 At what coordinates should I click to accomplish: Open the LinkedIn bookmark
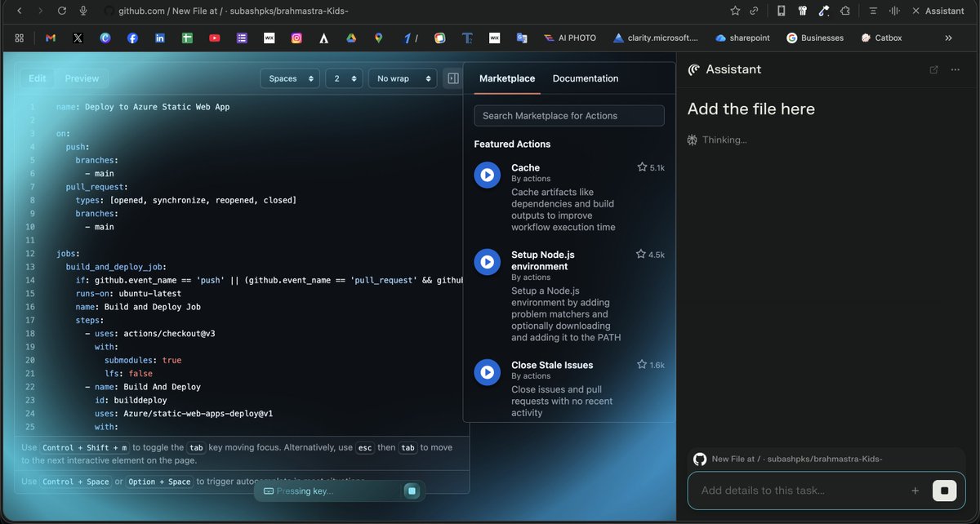(x=160, y=38)
